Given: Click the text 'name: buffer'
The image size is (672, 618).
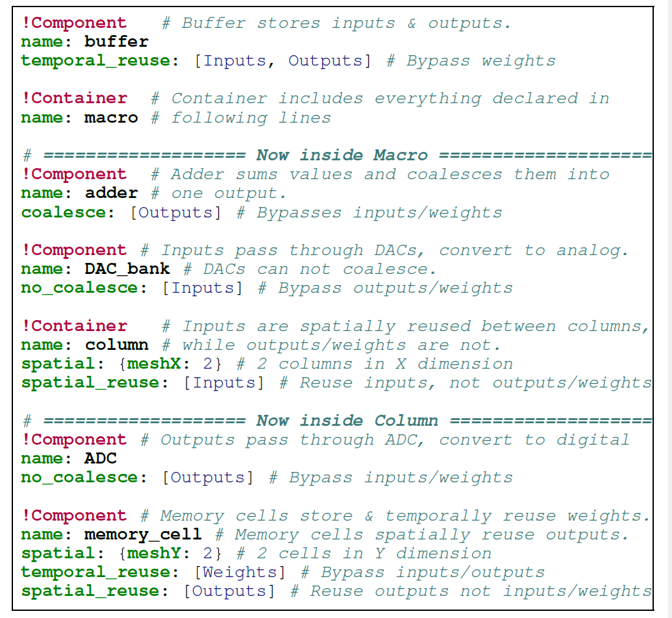Looking at the screenshot, I should click(85, 42).
